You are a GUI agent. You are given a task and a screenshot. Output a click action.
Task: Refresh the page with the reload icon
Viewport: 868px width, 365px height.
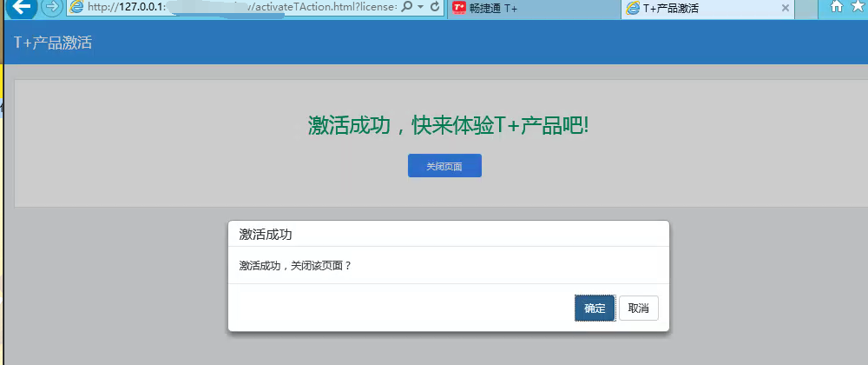[435, 7]
